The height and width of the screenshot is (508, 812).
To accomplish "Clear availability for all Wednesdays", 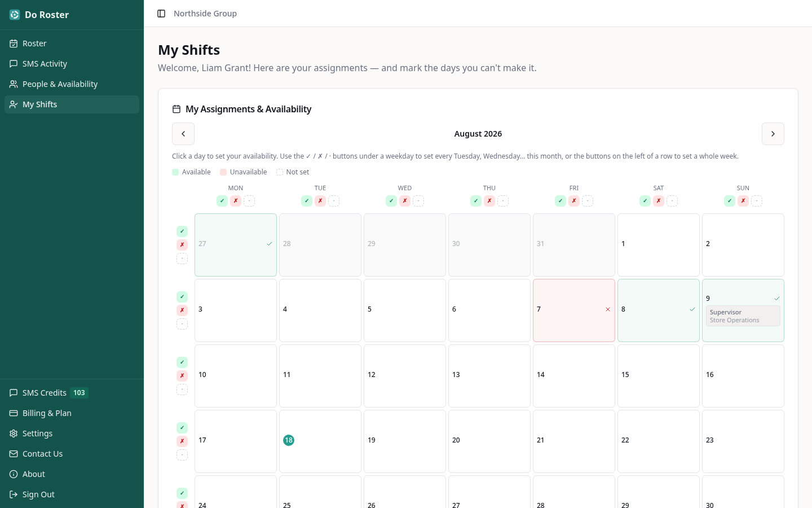I will 418,201.
